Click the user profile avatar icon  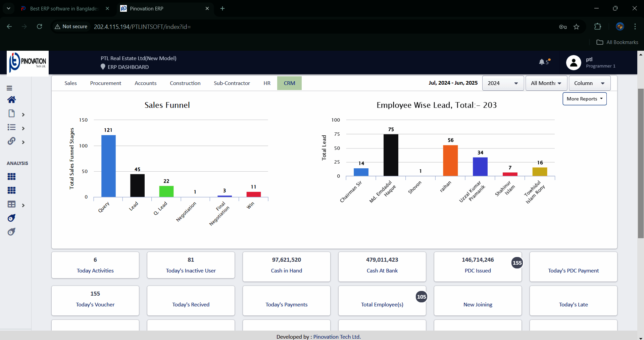click(x=574, y=62)
